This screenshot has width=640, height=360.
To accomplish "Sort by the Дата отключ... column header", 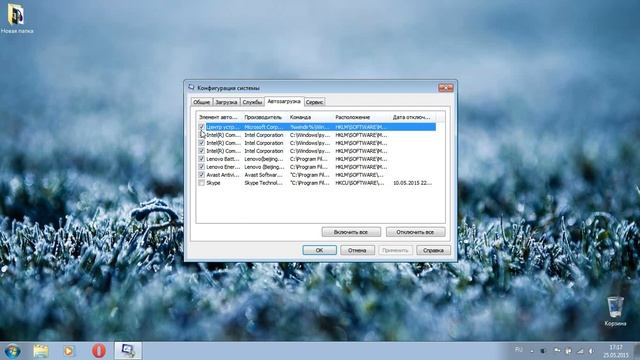I will tap(412, 117).
